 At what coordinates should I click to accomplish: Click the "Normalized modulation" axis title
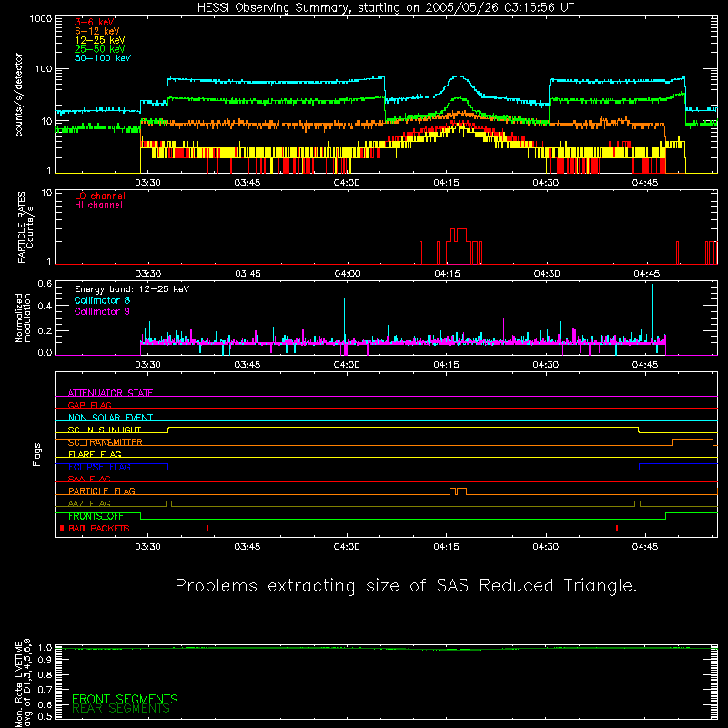24,318
